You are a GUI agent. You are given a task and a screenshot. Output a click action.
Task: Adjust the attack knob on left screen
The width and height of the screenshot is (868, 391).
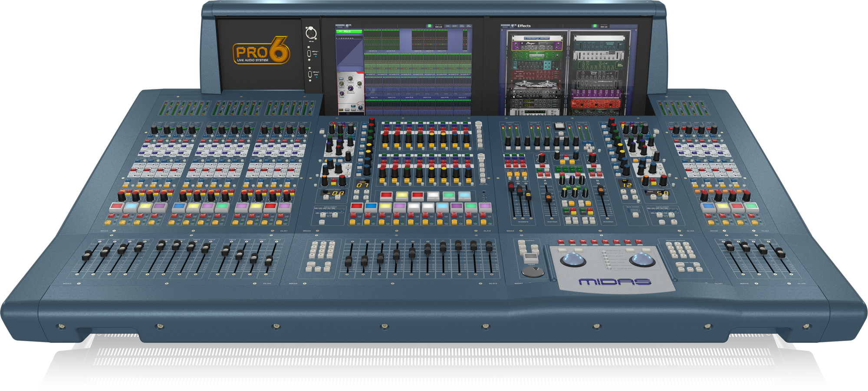click(342, 83)
